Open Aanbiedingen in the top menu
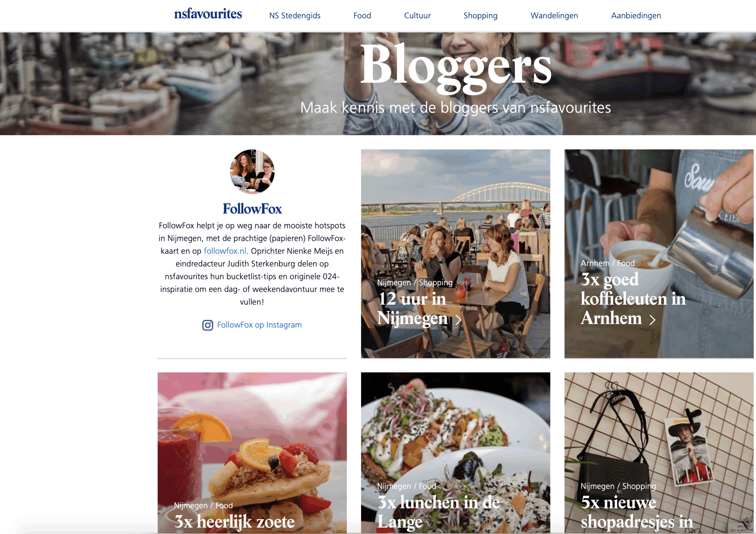The width and height of the screenshot is (756, 534). [x=636, y=15]
